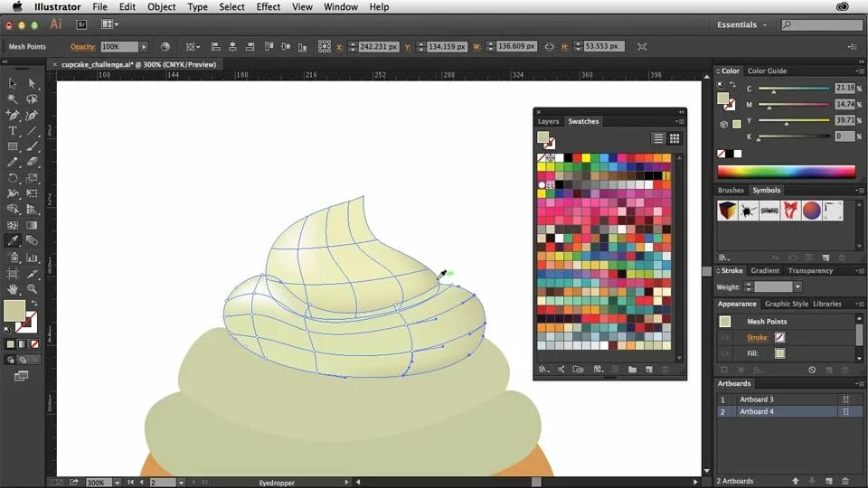
Task: Toggle visibility eye for Stroke attribute
Action: [x=724, y=337]
